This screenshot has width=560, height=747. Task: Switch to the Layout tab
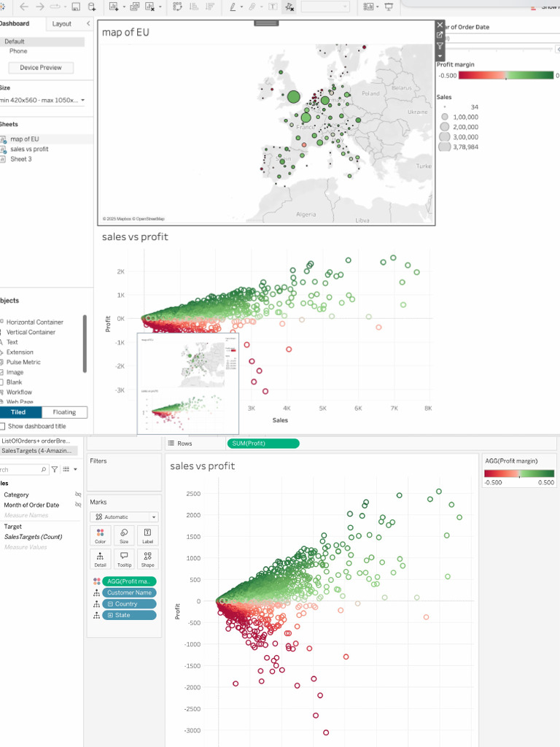tap(61, 23)
